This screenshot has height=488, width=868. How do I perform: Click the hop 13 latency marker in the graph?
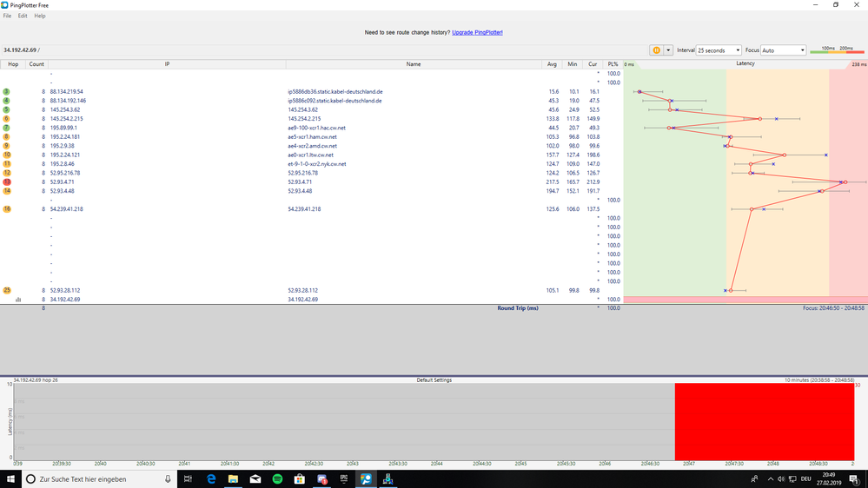[845, 182]
